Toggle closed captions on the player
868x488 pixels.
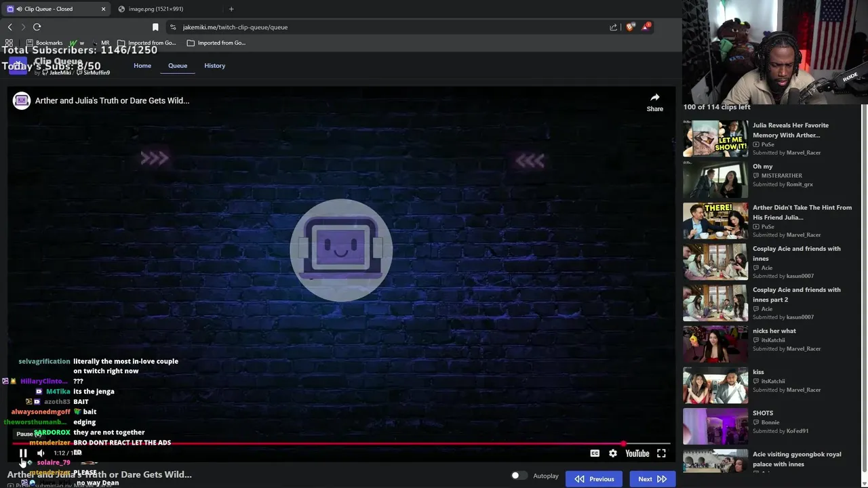coord(595,453)
